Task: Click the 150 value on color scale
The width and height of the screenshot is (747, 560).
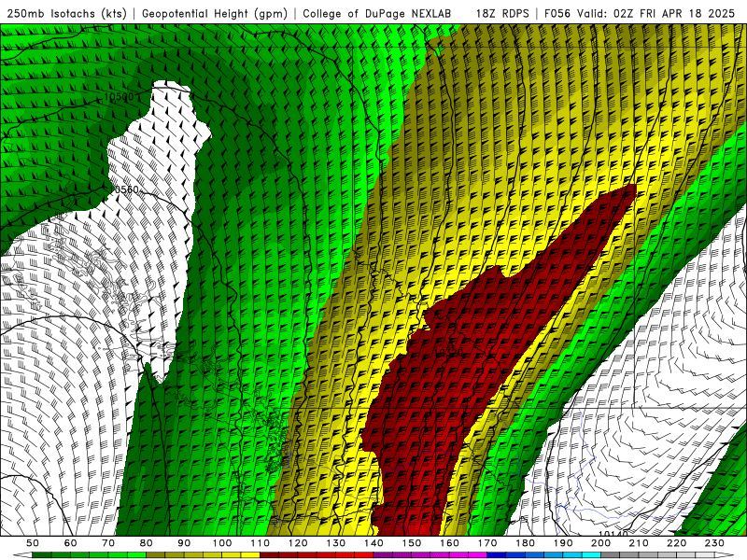Action: 412,543
